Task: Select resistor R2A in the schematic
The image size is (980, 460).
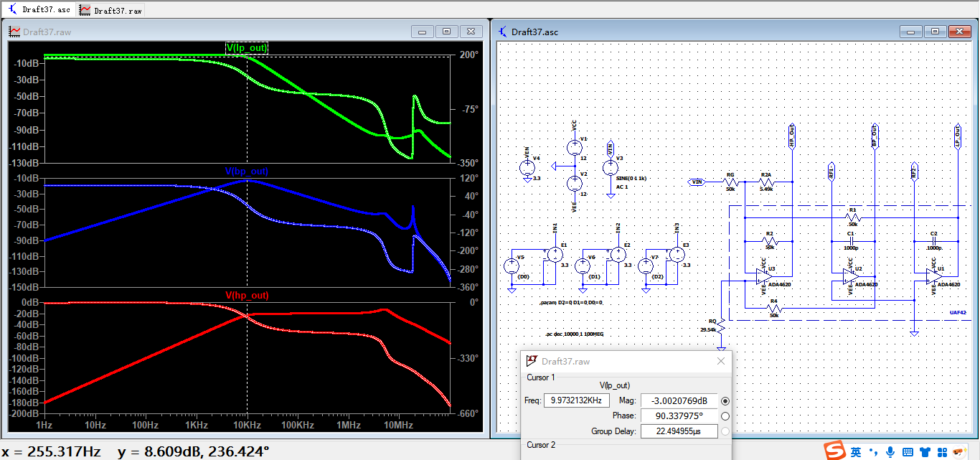Action: tap(766, 182)
